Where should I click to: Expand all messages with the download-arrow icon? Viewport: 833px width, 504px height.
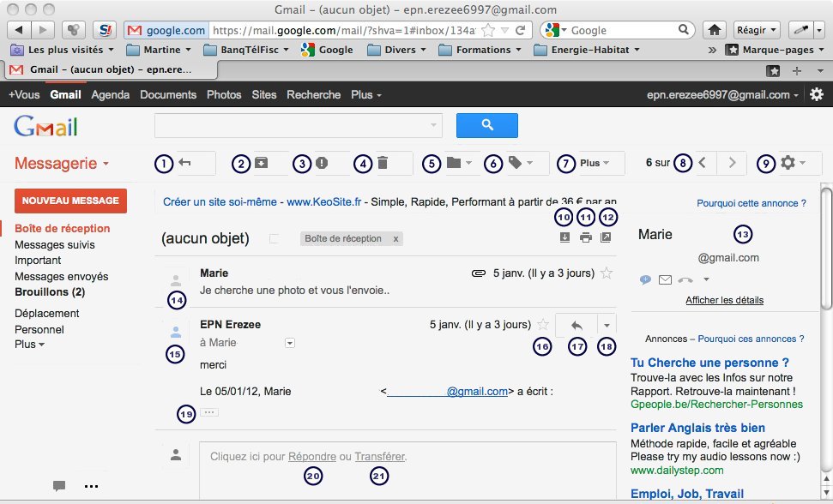coord(564,237)
